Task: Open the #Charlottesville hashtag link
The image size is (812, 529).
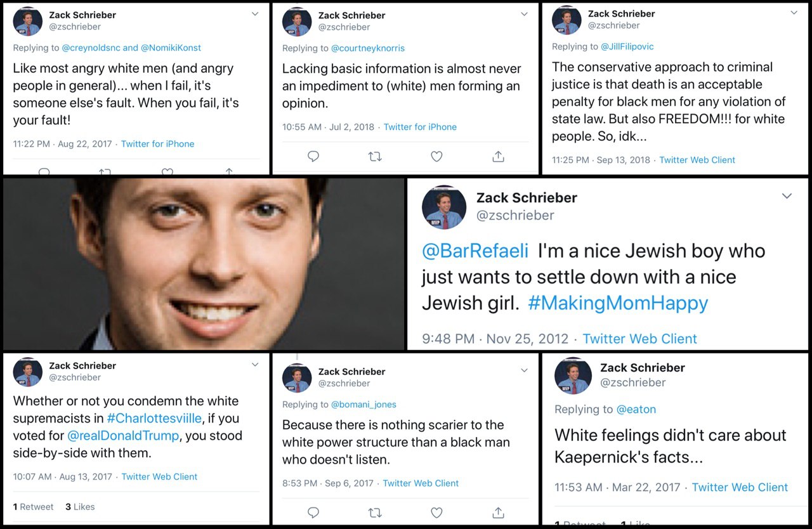Action: pyautogui.click(x=154, y=419)
